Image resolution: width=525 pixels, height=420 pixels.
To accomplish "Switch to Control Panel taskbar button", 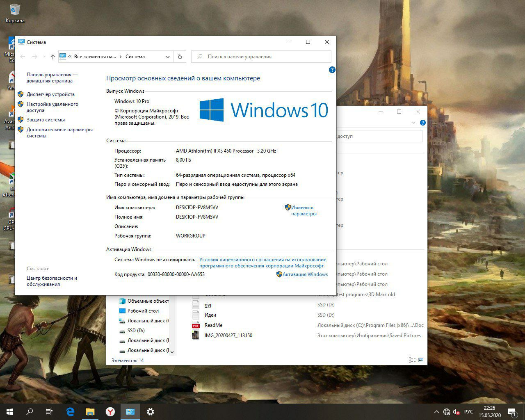I will coord(130,412).
